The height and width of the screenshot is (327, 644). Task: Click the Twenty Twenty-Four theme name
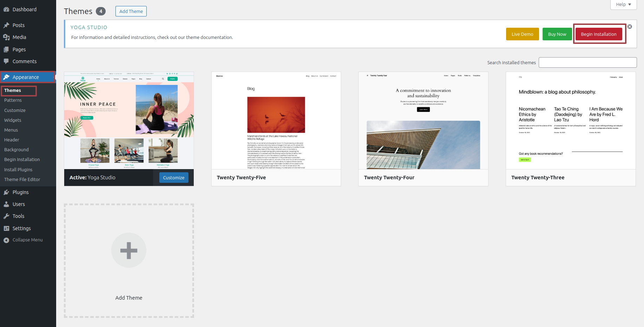pos(389,178)
